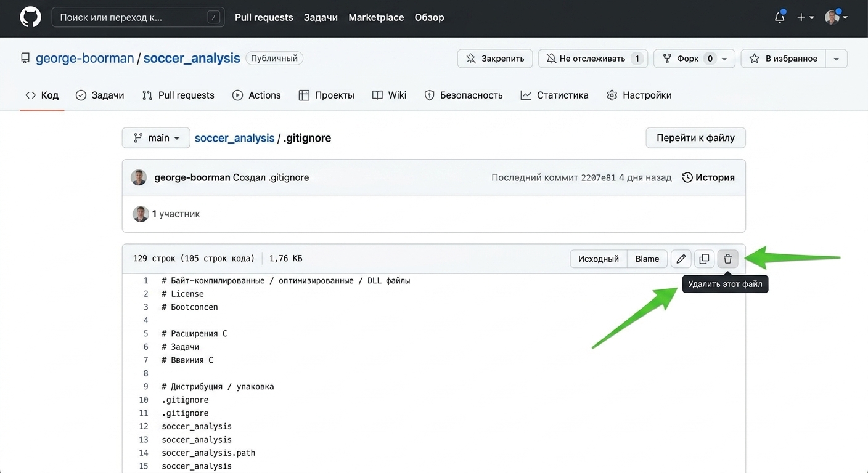Select line number 14
868x473 pixels.
point(144,453)
